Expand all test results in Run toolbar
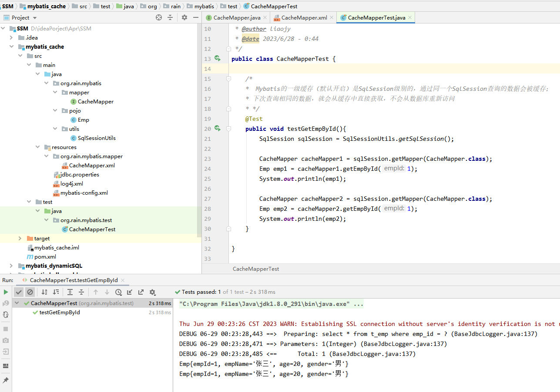 pos(70,292)
